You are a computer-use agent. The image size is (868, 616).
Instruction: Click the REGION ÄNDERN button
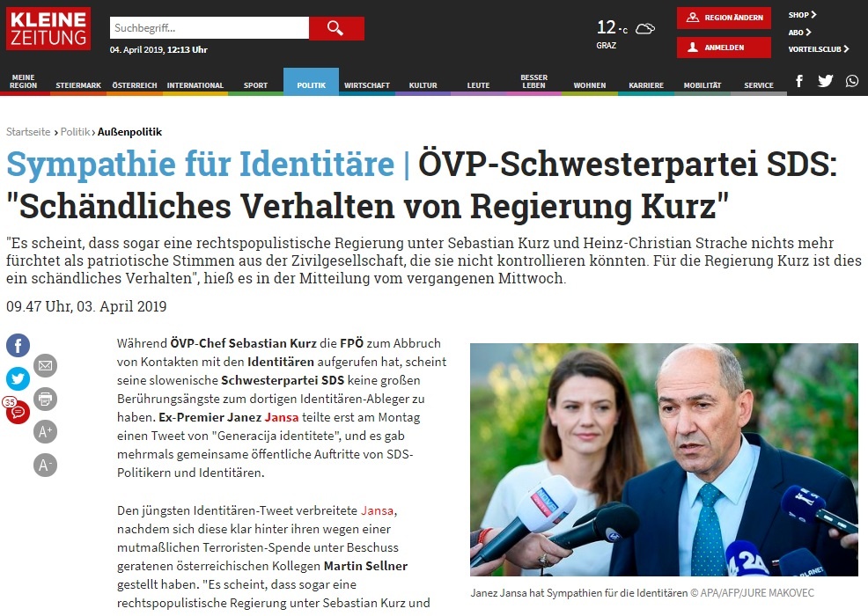(x=724, y=18)
